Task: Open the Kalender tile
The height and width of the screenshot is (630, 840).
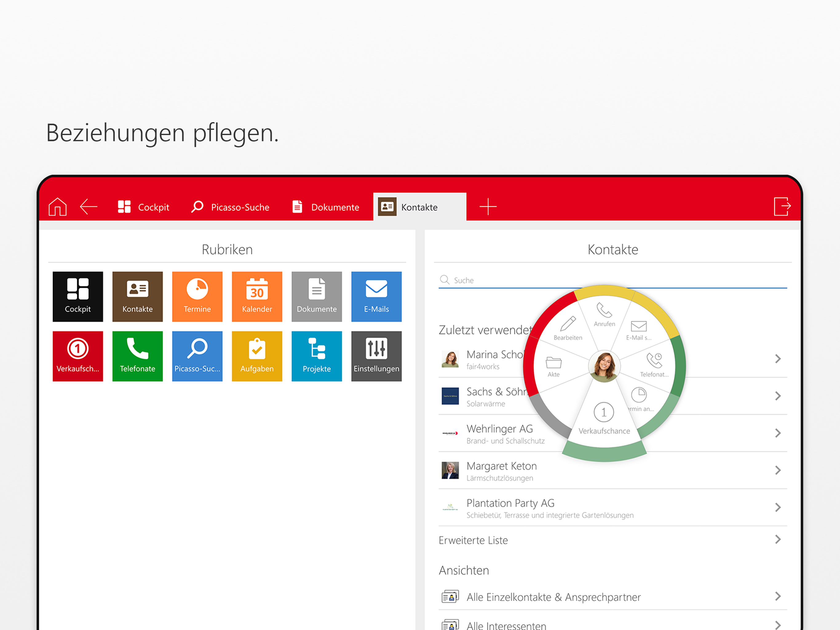Action: [257, 296]
